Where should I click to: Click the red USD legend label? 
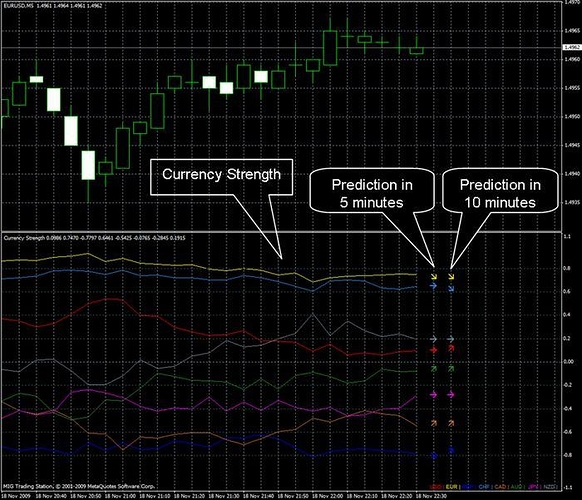click(435, 486)
